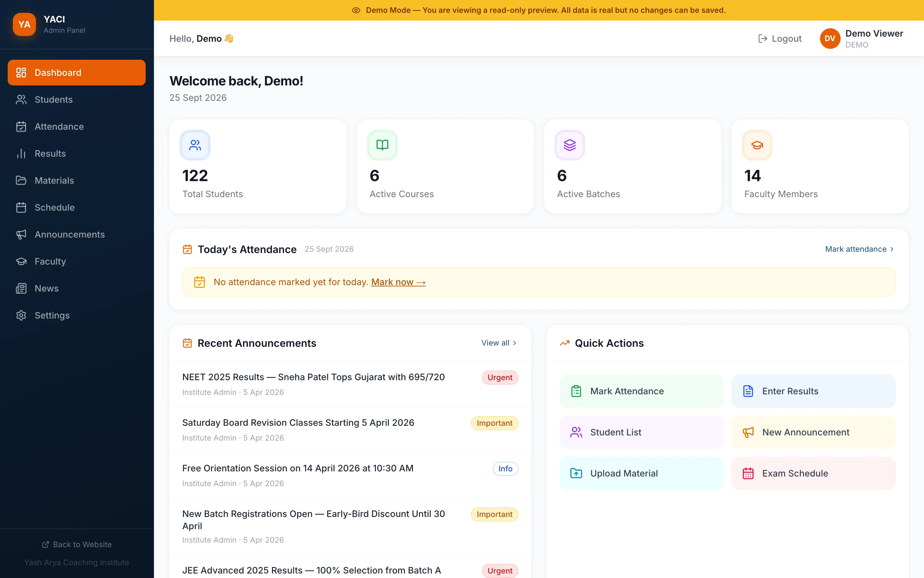Click the Enter Results quick action
The image size is (924, 578).
(x=813, y=391)
